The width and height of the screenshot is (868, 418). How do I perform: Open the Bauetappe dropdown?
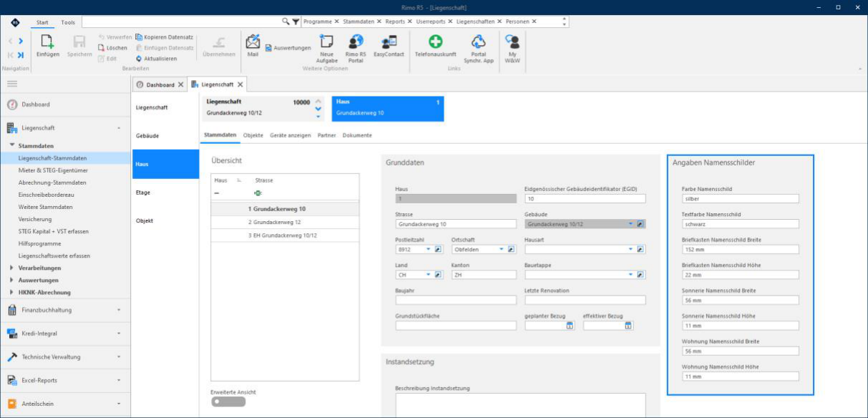click(631, 274)
